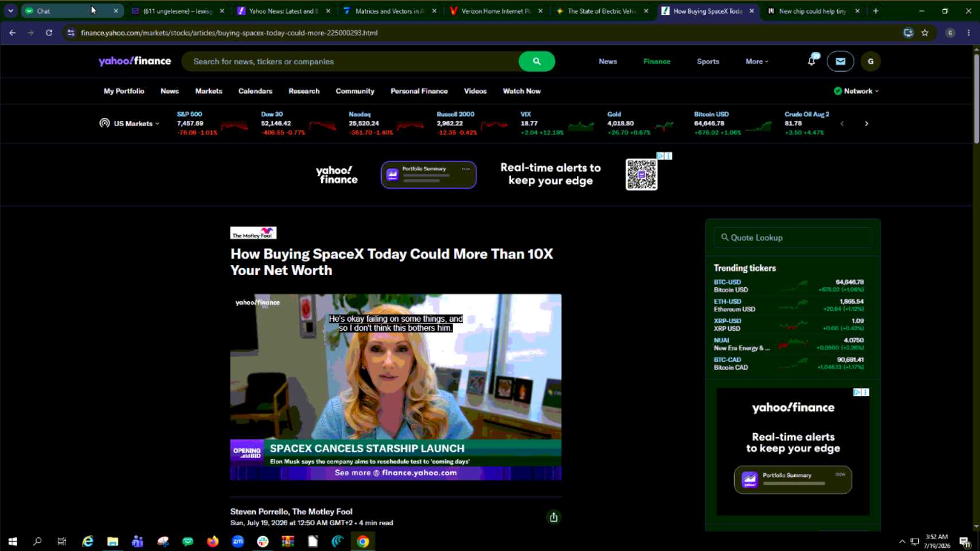Expand the Network dropdown
Image resolution: width=980 pixels, height=551 pixels.
pyautogui.click(x=856, y=91)
